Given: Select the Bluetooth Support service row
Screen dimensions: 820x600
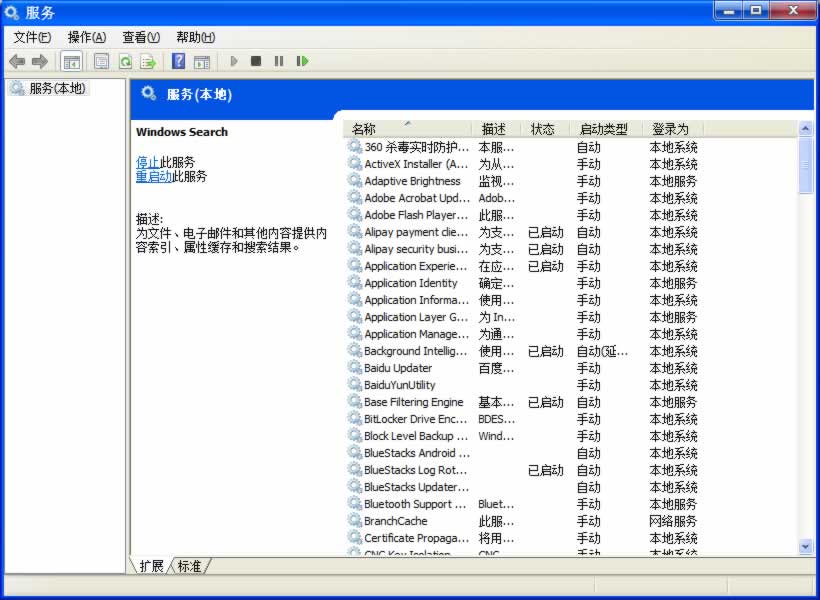Looking at the screenshot, I should point(523,504).
